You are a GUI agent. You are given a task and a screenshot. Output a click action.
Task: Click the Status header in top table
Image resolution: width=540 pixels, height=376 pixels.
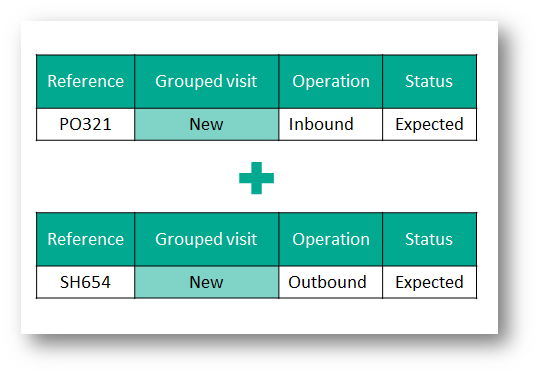pos(429,82)
